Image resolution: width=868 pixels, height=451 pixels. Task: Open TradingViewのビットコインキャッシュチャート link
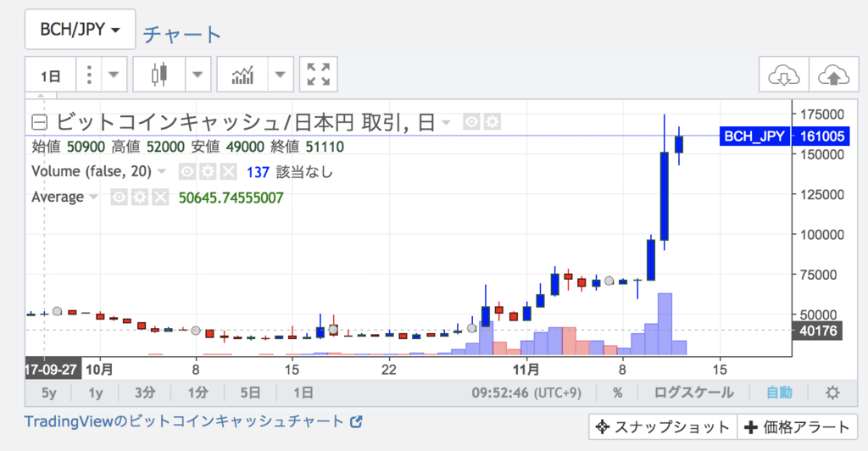(x=193, y=421)
